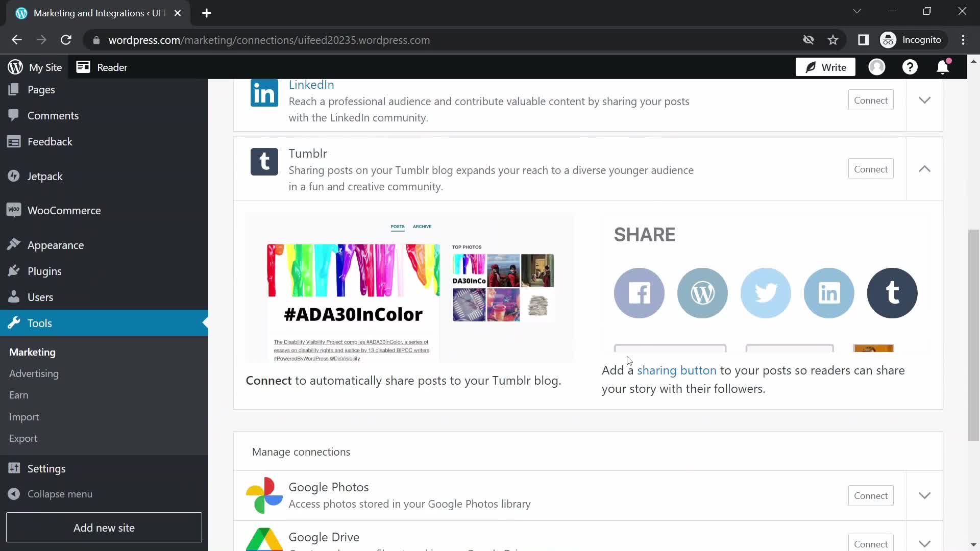Click the Twitter sharing icon
This screenshot has height=551, width=980.
coord(766,293)
